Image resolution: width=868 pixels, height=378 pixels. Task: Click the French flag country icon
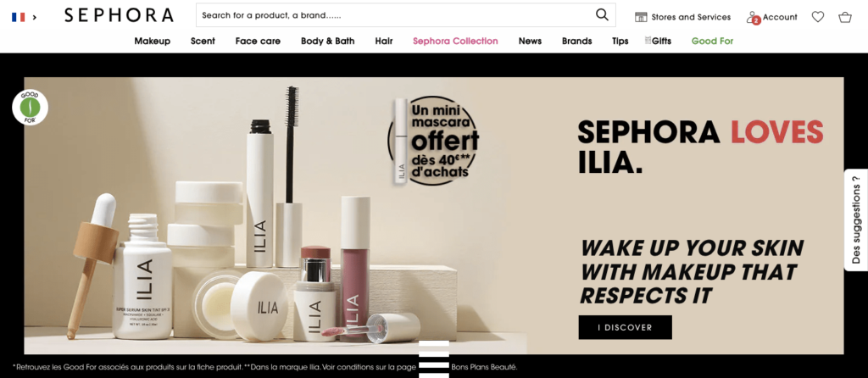click(19, 17)
